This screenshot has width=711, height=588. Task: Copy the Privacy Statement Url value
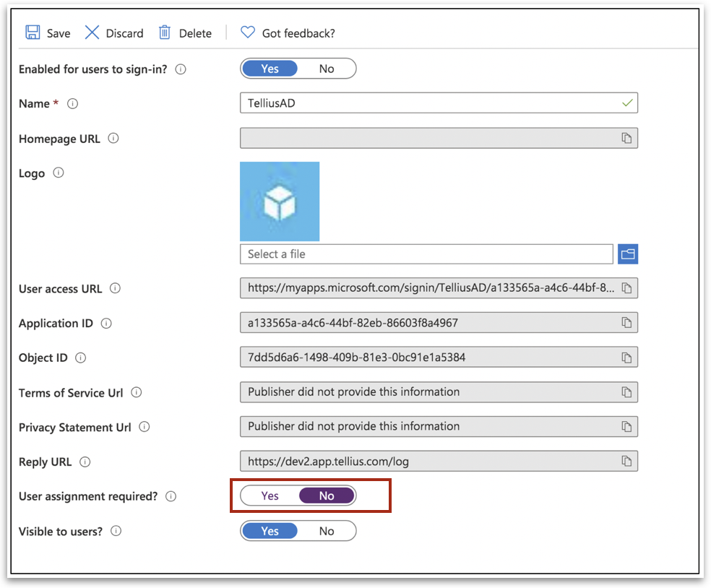pyautogui.click(x=626, y=427)
